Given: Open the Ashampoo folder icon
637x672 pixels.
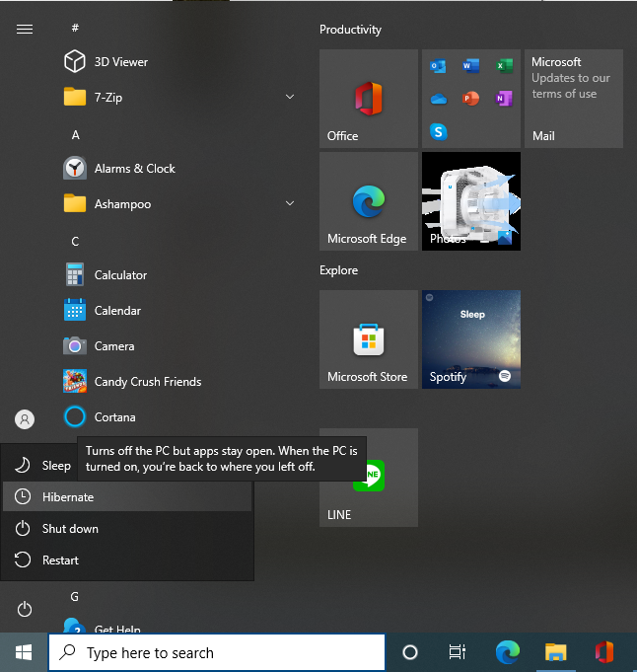Looking at the screenshot, I should (x=75, y=203).
